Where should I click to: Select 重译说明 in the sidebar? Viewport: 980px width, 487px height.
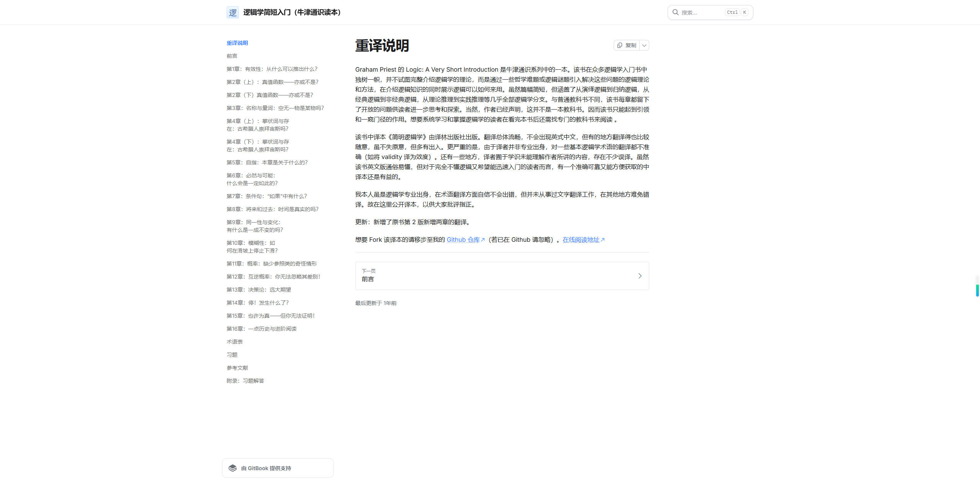pyautogui.click(x=237, y=43)
